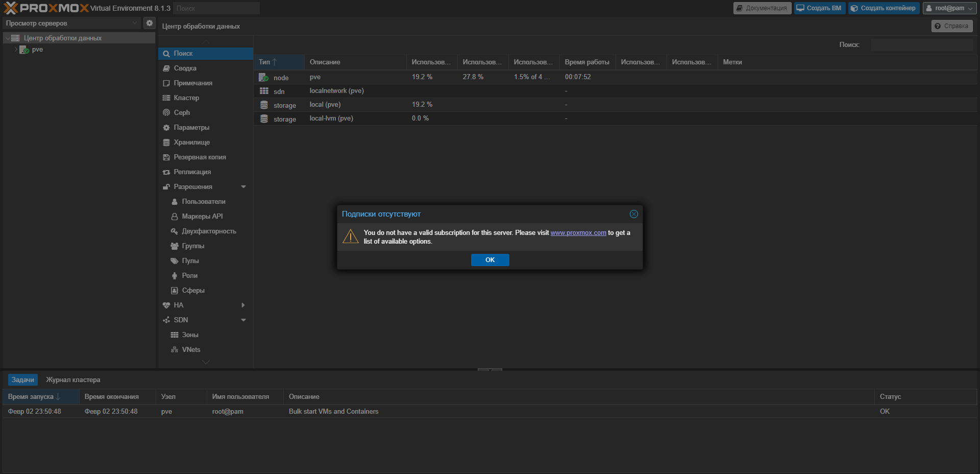Open the root@pam user dropdown
This screenshot has width=980, height=474.
click(949, 8)
